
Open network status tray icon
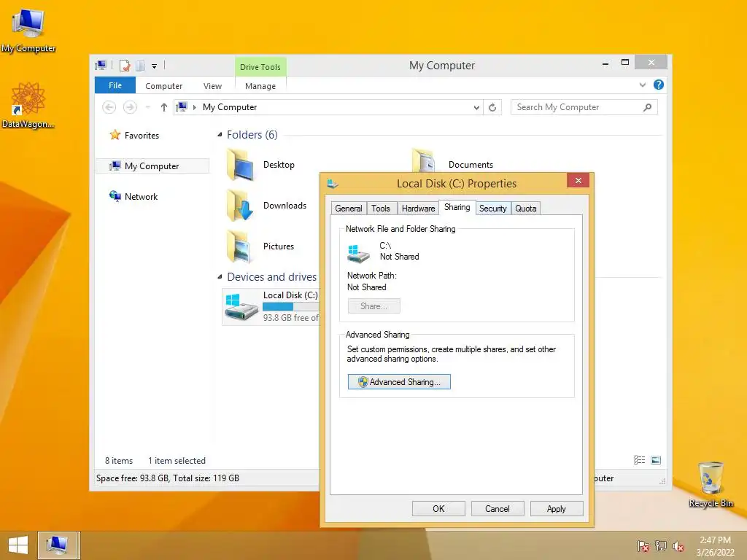[661, 546]
